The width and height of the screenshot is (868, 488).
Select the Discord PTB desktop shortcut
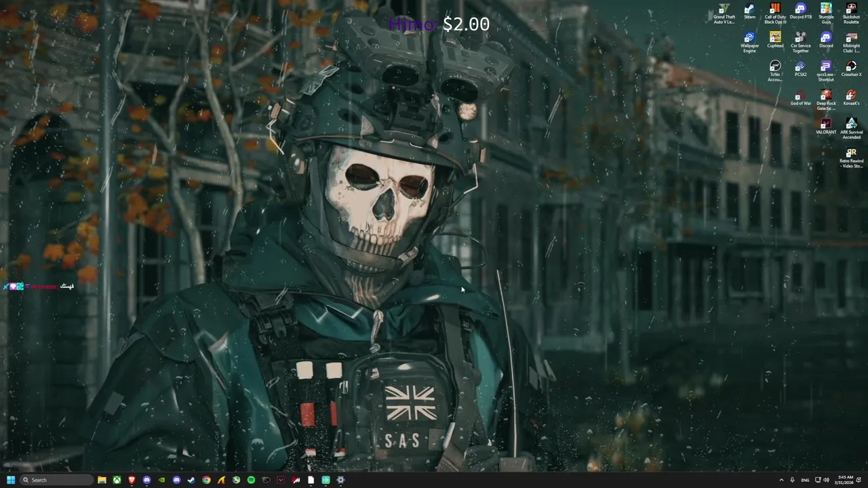click(x=800, y=12)
